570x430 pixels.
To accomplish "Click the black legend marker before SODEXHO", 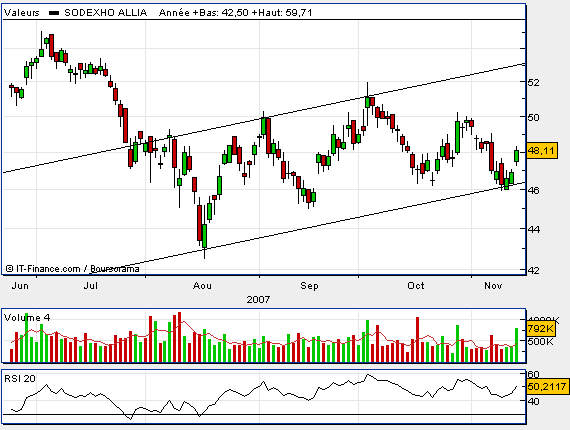I will (54, 13).
